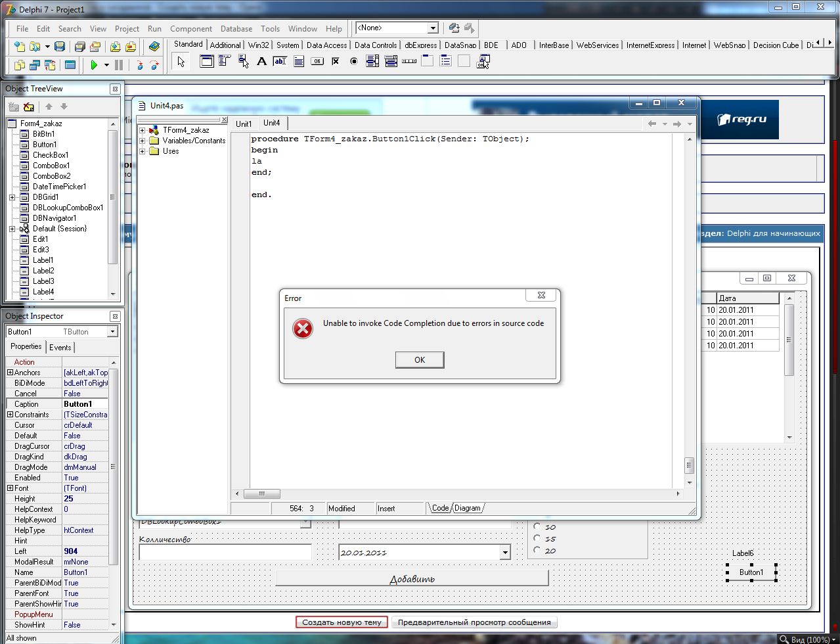840x644 pixels.
Task: Select the PopupMenu component in palette
Action: point(244,62)
